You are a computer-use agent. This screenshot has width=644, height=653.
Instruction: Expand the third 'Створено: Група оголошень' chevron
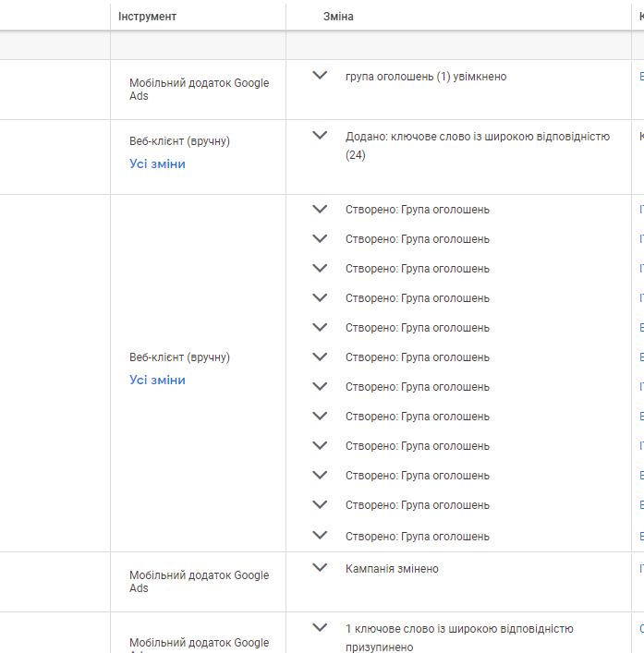320,268
